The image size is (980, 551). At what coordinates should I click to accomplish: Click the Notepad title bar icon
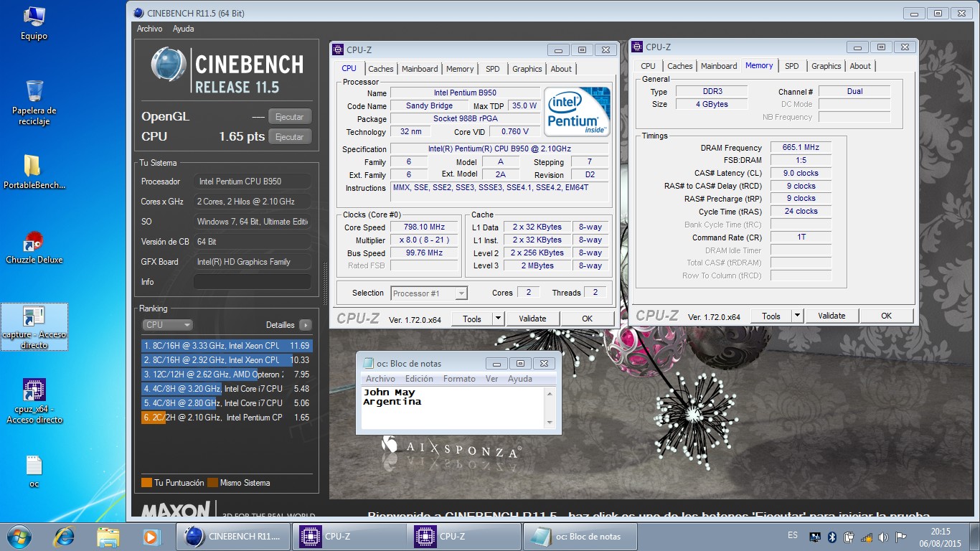coord(369,364)
